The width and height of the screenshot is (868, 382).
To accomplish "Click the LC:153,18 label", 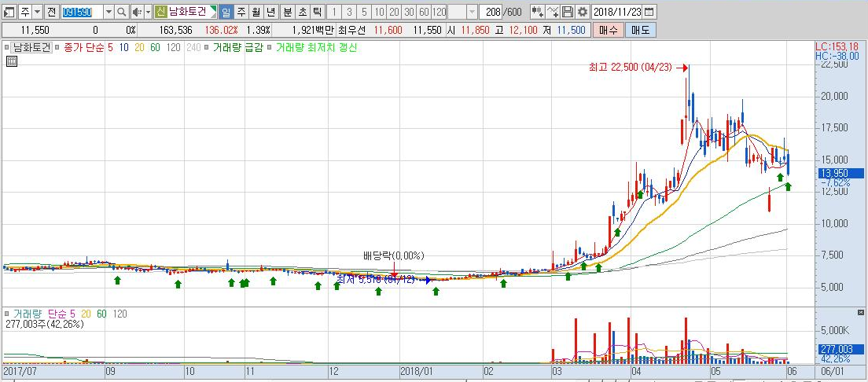I will tap(837, 46).
